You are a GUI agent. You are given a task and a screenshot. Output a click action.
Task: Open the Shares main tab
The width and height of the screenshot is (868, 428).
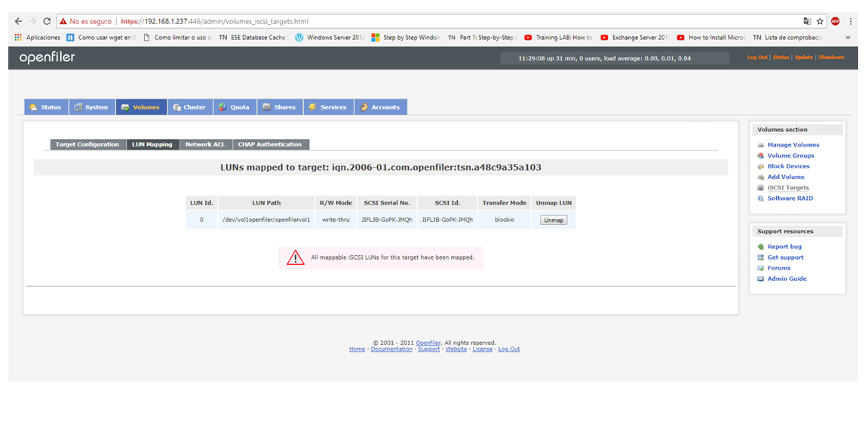tap(280, 107)
